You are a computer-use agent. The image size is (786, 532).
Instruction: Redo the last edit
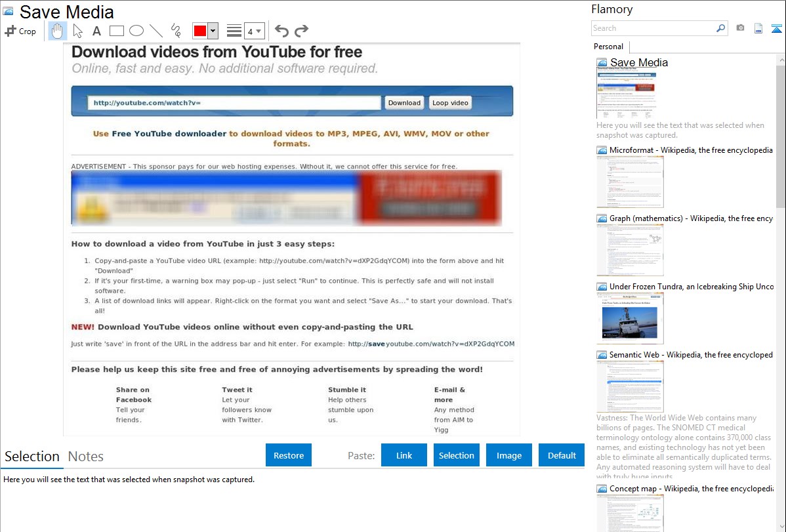(x=301, y=31)
